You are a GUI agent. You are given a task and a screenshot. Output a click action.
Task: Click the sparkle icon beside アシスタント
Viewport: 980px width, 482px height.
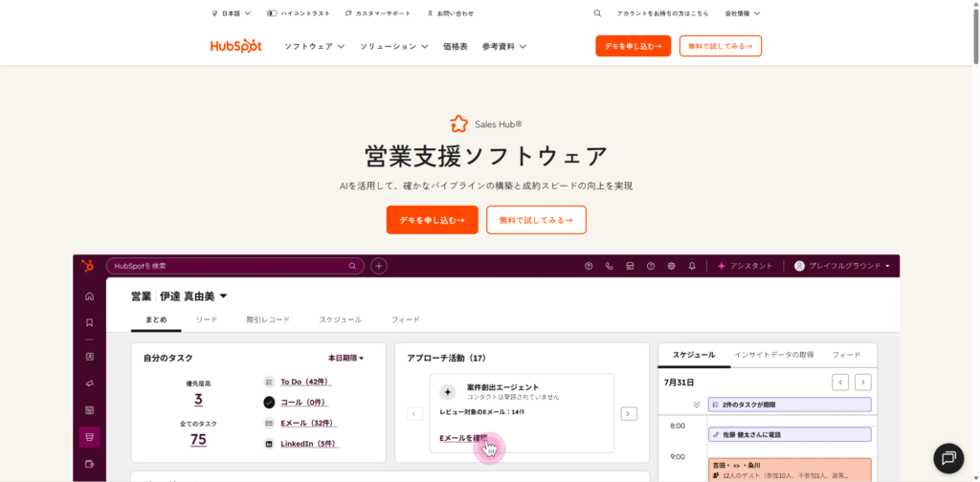722,266
